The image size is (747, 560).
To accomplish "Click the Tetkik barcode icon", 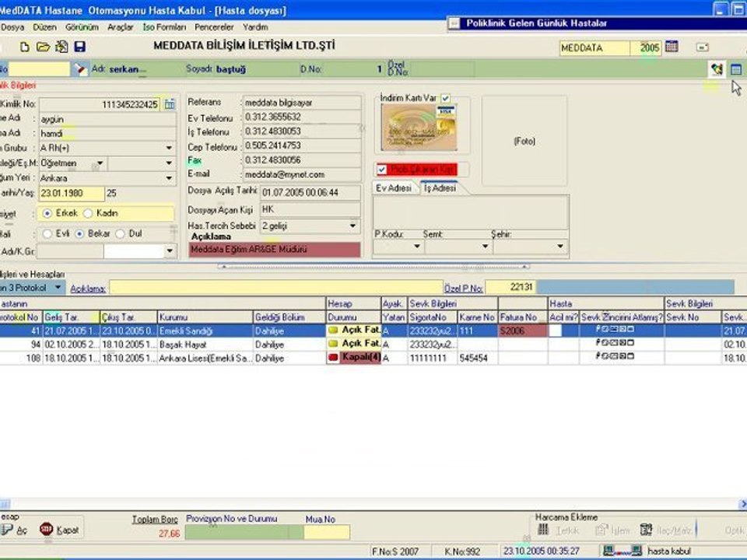I will click(x=543, y=530).
